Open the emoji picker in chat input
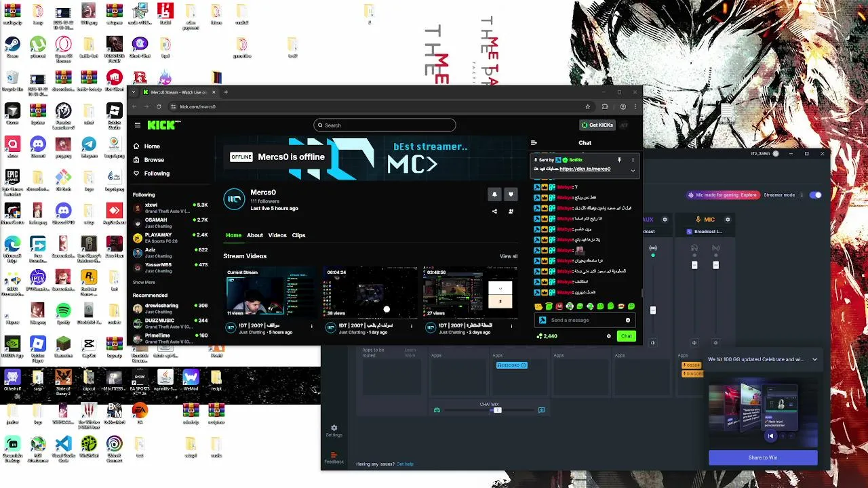 (628, 320)
